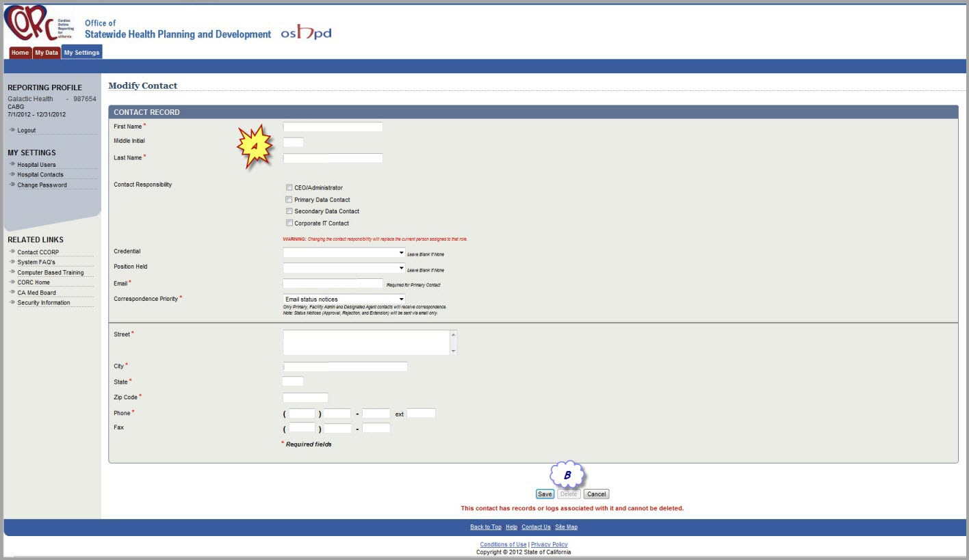Viewport: 969px width, 560px height.
Task: Focus the Zip Code input field
Action: tap(305, 397)
